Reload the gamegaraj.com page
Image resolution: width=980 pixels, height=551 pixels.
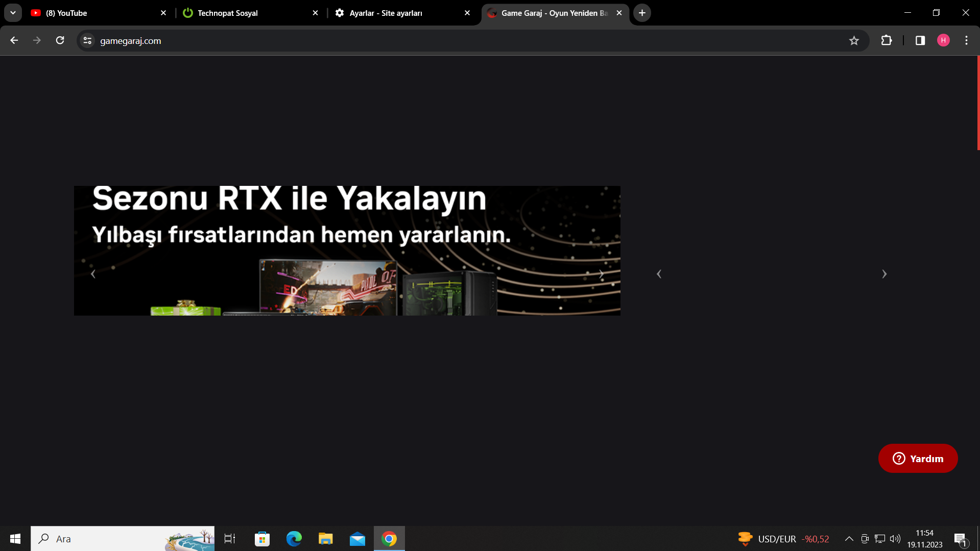pos(60,40)
